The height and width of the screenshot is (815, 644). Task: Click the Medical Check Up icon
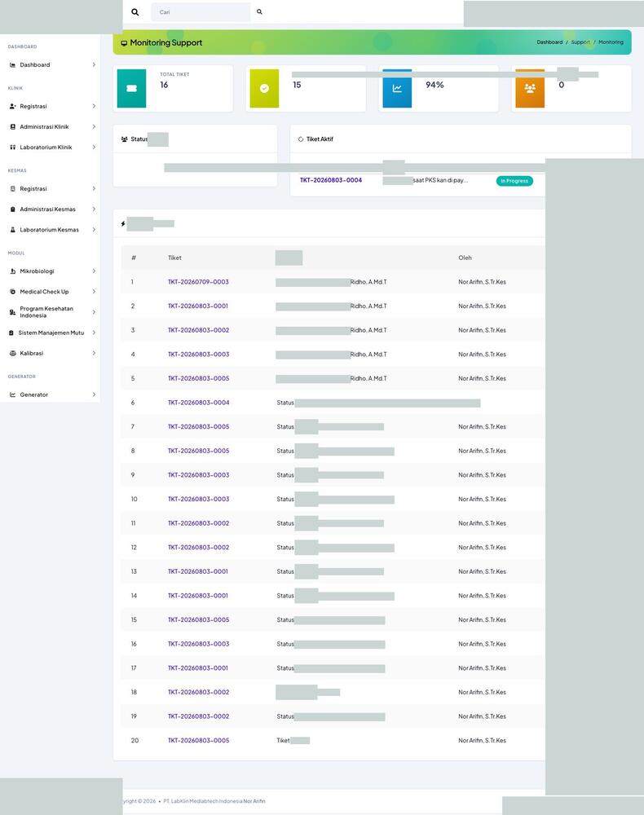pos(12,292)
